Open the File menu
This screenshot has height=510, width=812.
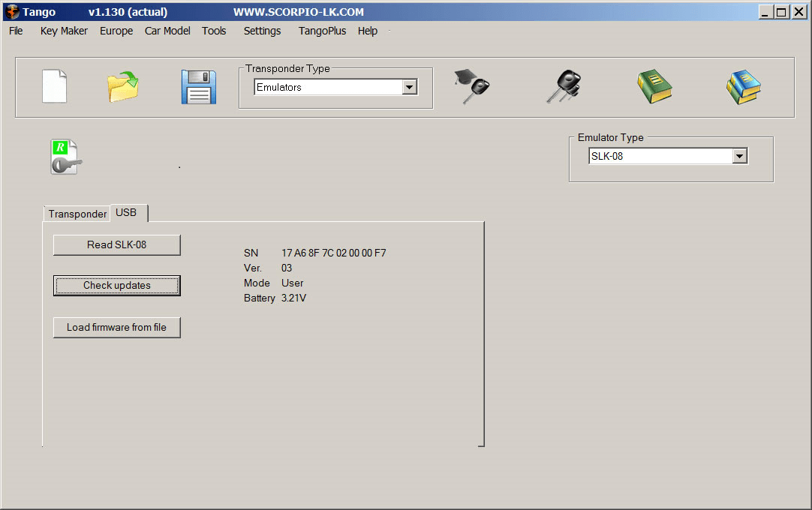pos(16,31)
